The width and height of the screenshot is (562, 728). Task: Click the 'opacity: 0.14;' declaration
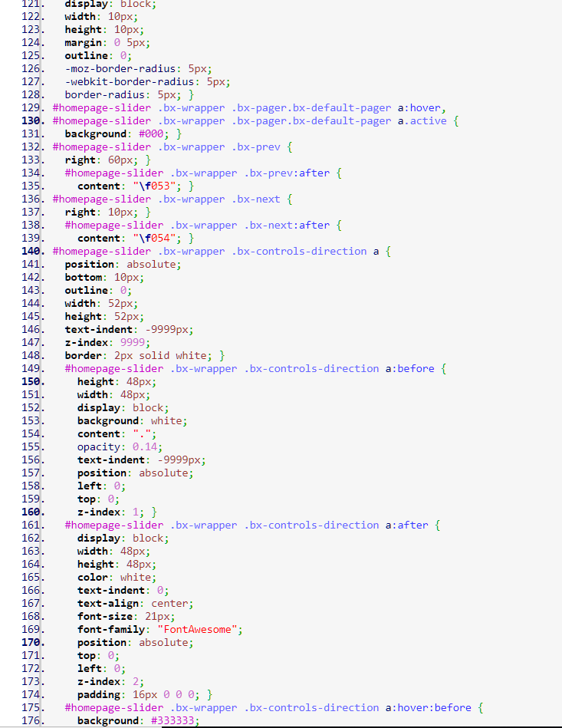click(x=120, y=447)
